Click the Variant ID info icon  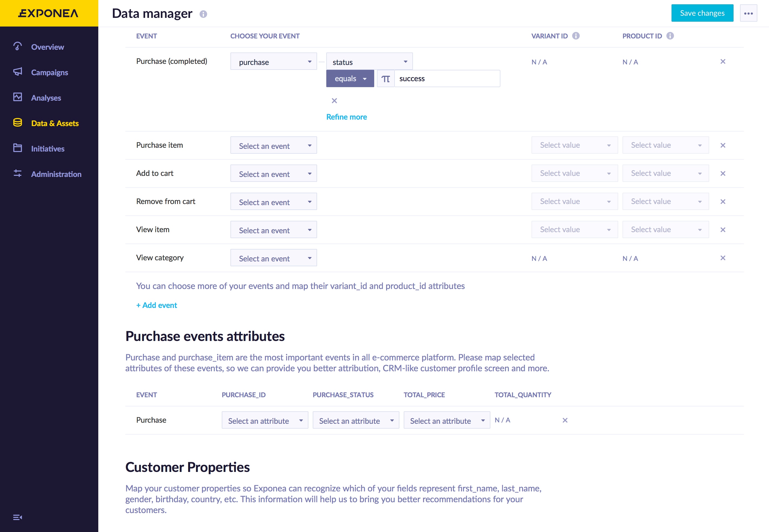pos(576,36)
